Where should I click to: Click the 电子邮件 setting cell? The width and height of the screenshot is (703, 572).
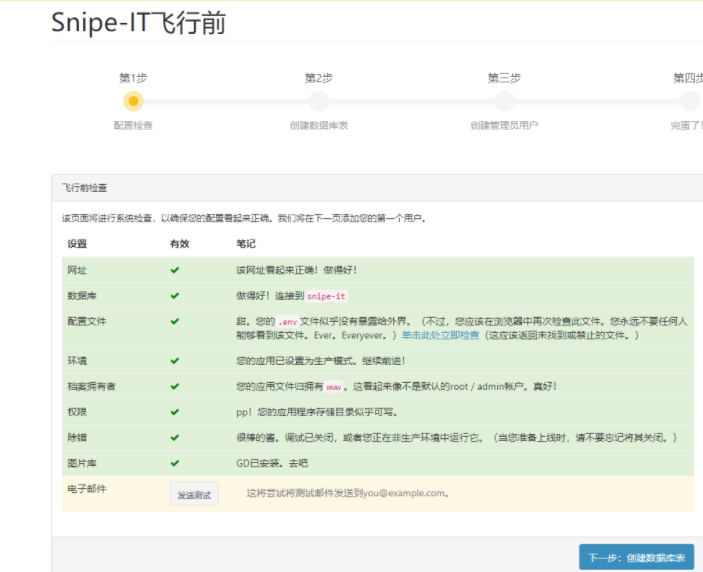click(87, 489)
